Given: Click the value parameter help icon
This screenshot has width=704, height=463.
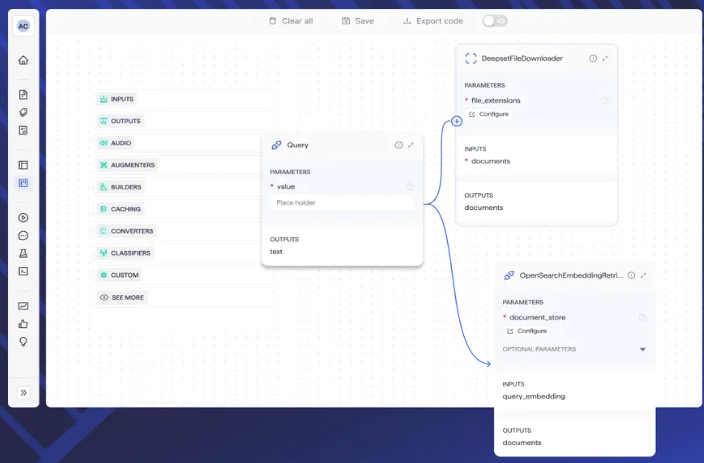Looking at the screenshot, I should click(x=410, y=187).
